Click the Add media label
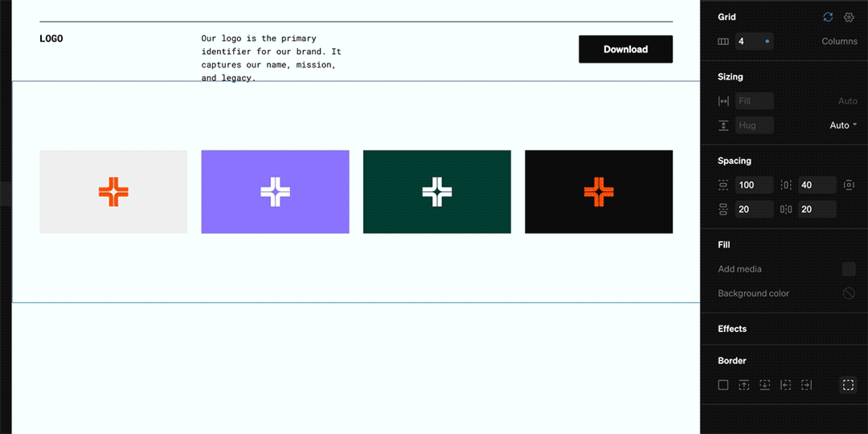The height and width of the screenshot is (434, 868). pos(739,269)
